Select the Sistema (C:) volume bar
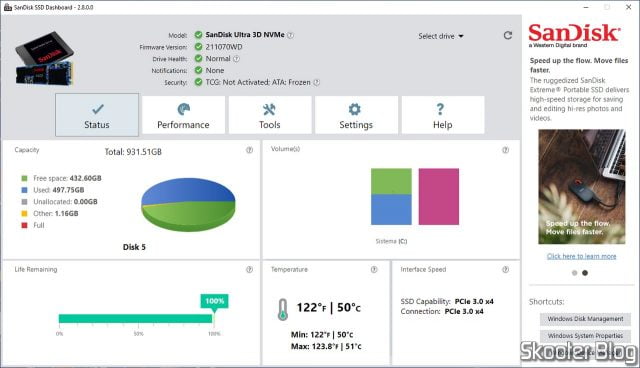Viewport: 640px width, 368px height. (x=391, y=197)
